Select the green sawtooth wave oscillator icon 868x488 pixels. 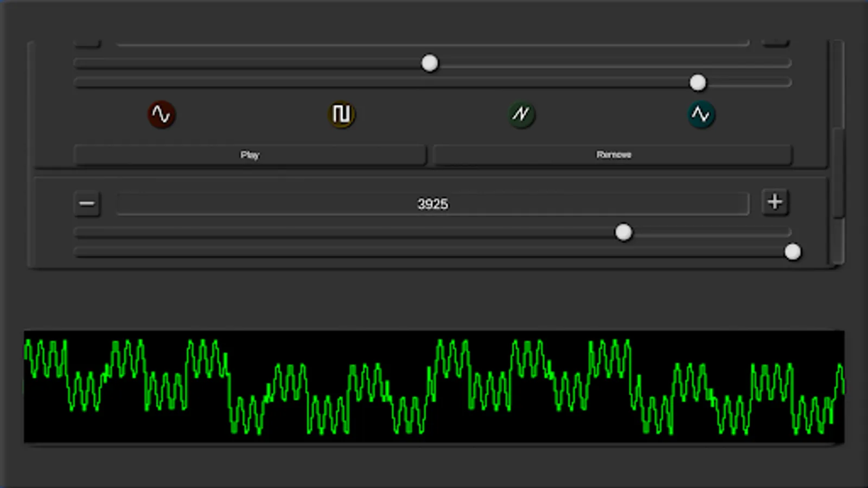[x=521, y=114]
